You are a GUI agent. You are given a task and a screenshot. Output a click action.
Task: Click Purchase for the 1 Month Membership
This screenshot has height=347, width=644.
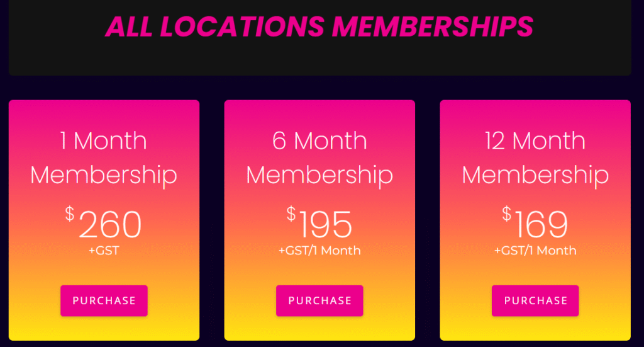point(104,300)
